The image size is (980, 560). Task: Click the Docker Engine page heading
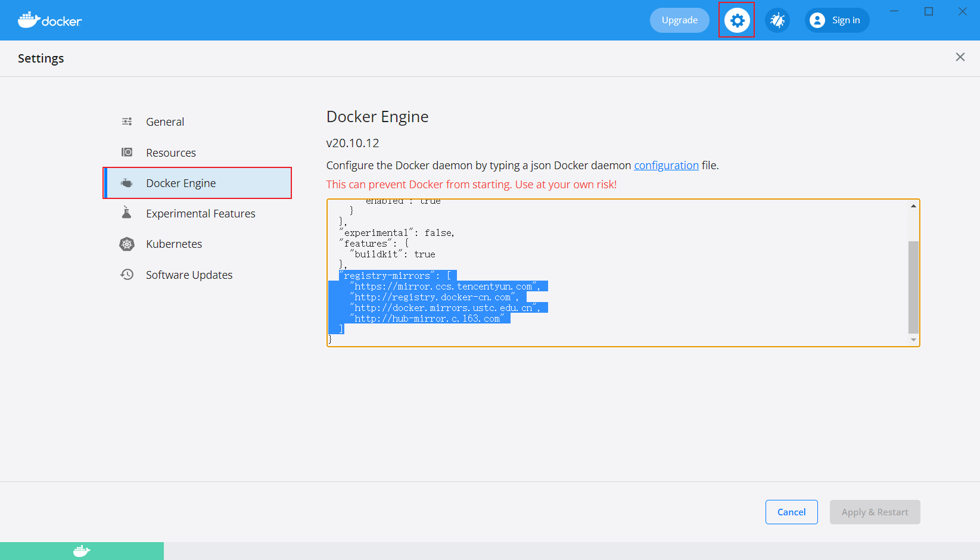(x=378, y=117)
